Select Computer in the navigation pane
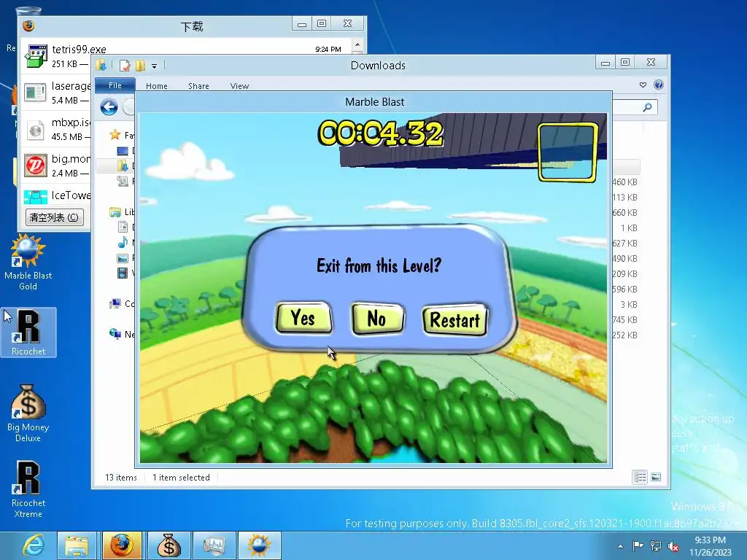 (121, 303)
